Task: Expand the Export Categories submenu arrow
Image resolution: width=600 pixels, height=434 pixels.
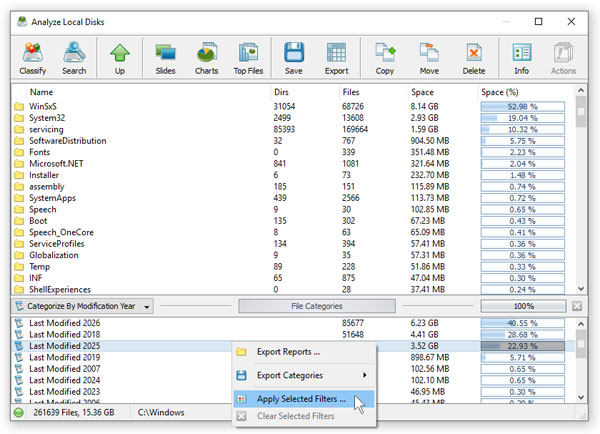Action: 365,375
